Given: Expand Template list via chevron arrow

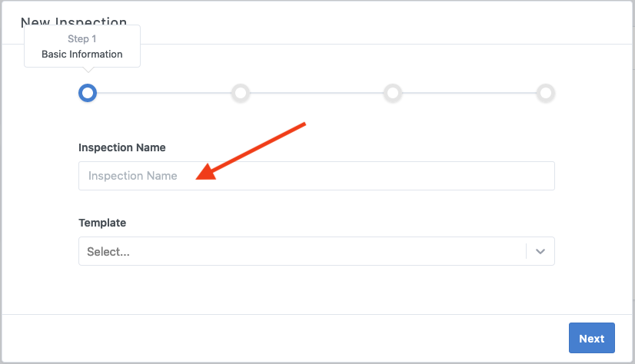Looking at the screenshot, I should (x=540, y=251).
